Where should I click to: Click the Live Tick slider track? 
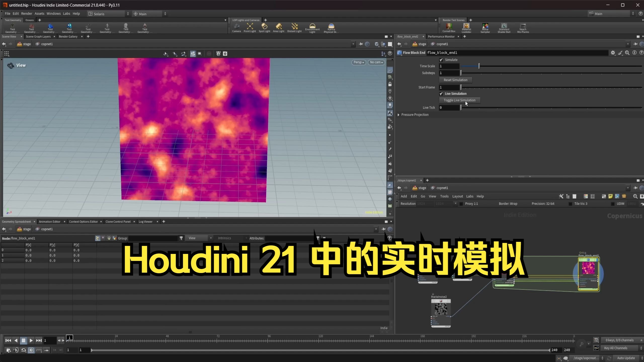point(551,108)
